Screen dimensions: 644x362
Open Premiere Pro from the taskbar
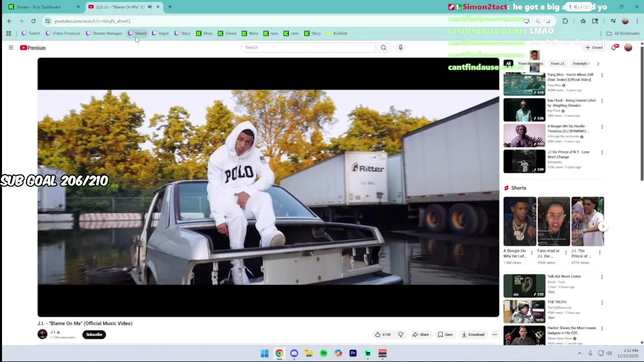[x=353, y=353]
